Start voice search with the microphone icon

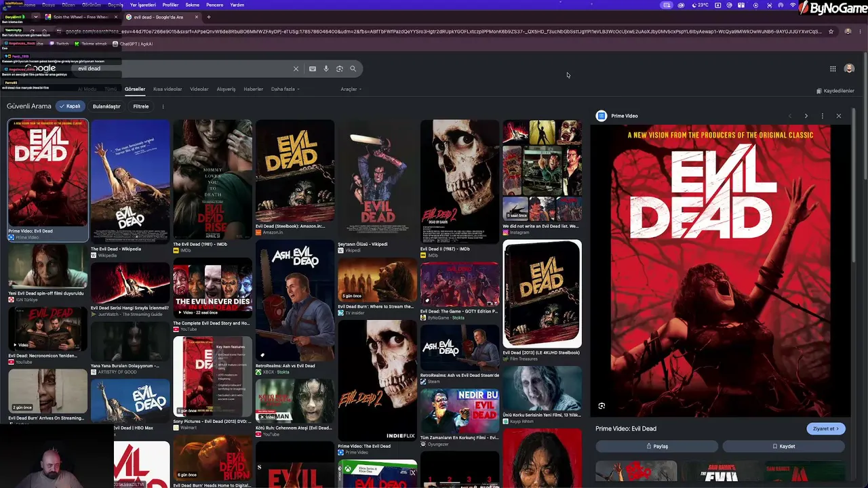[x=326, y=68]
